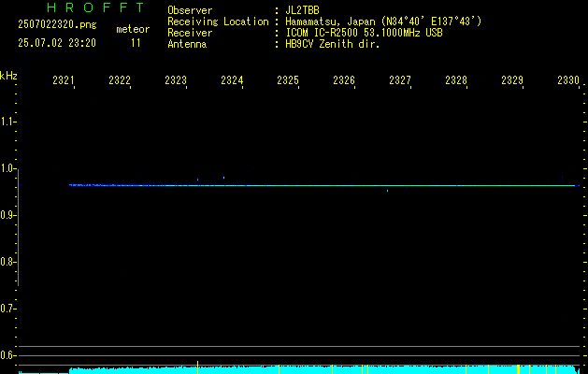Viewport: 588px width, 374px height.
Task: Click the 2328 time axis label
Action: (x=455, y=80)
